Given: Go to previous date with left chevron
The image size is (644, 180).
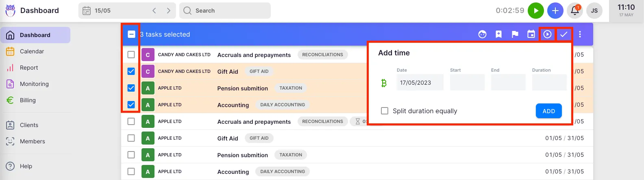Looking at the screenshot, I should pos(154,11).
